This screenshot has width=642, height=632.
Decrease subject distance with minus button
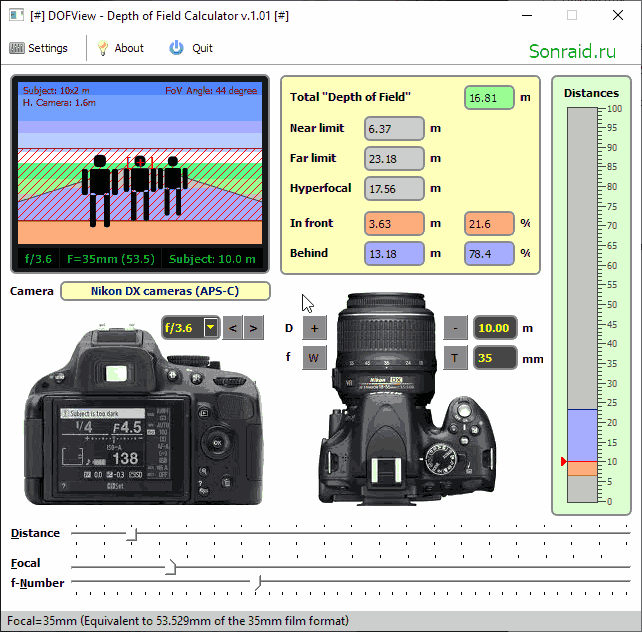[x=455, y=328]
